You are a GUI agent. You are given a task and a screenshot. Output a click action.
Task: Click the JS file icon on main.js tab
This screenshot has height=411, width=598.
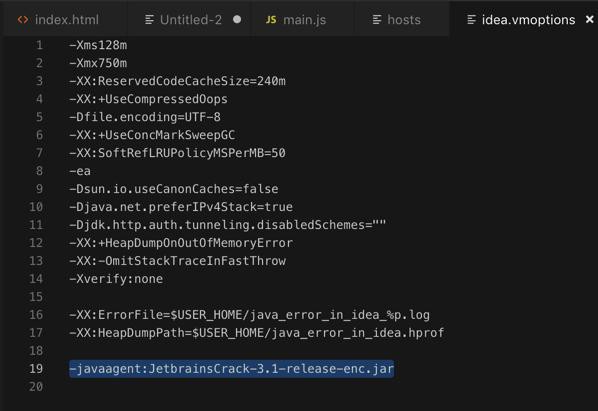click(271, 19)
